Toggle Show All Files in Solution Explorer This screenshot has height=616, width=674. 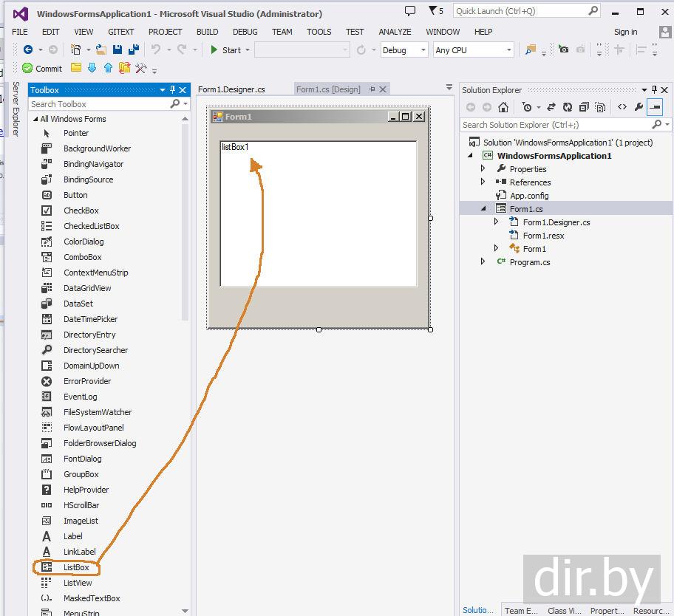point(599,107)
